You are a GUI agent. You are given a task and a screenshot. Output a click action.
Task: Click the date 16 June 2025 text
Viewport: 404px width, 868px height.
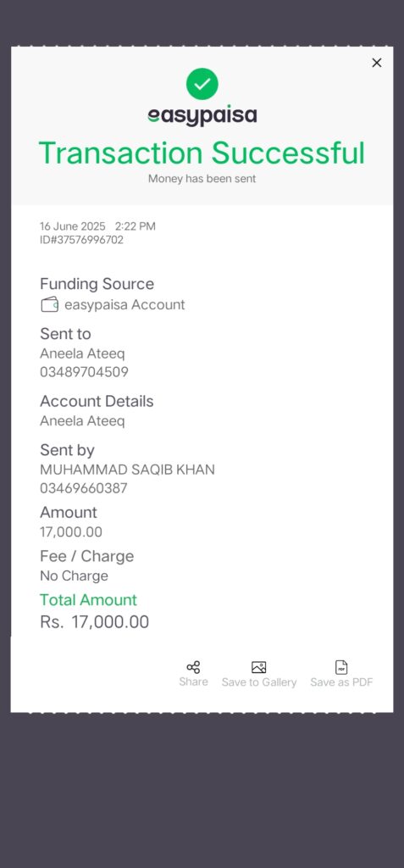click(73, 226)
